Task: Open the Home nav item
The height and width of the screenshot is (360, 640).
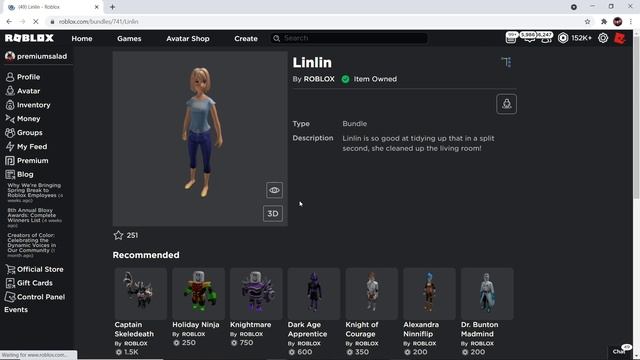Action: pos(82,38)
